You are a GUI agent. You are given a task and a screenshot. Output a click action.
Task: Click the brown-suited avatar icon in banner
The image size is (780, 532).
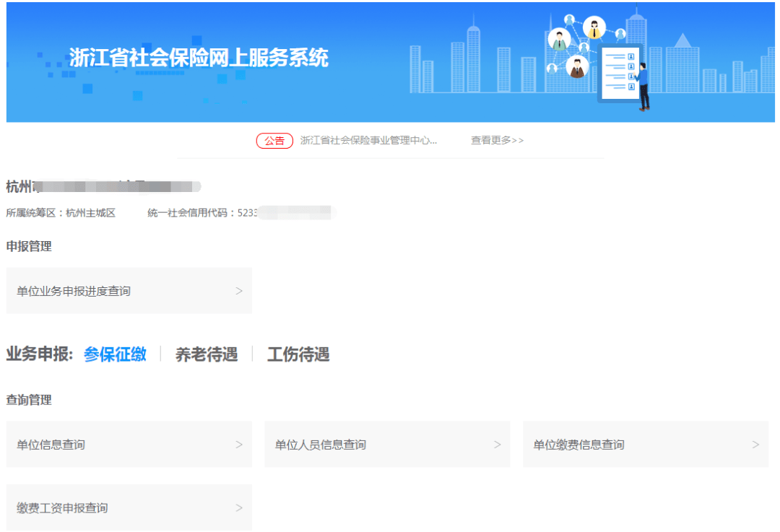[577, 66]
